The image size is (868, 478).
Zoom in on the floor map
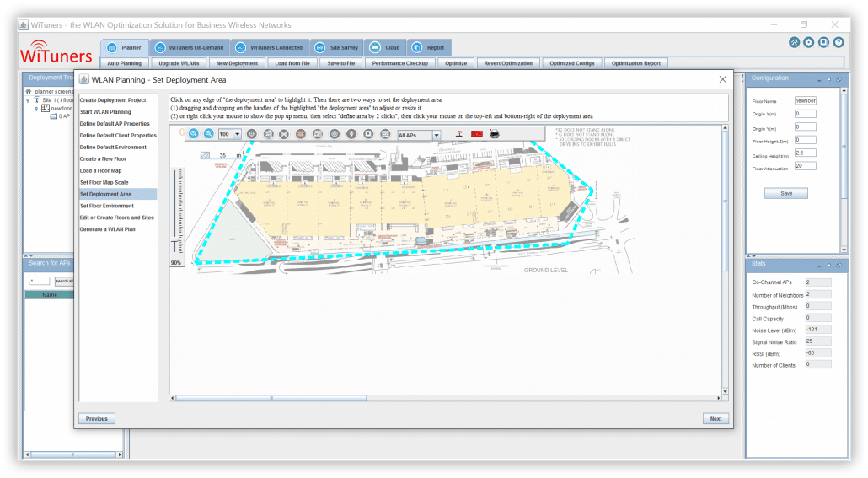(193, 133)
